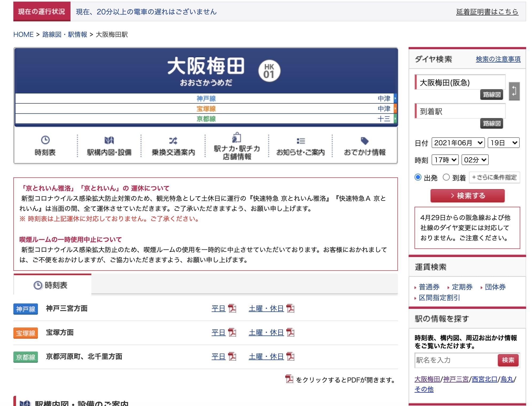Select the 到着 radio button
Screen dimensions: 532x406
click(446, 177)
